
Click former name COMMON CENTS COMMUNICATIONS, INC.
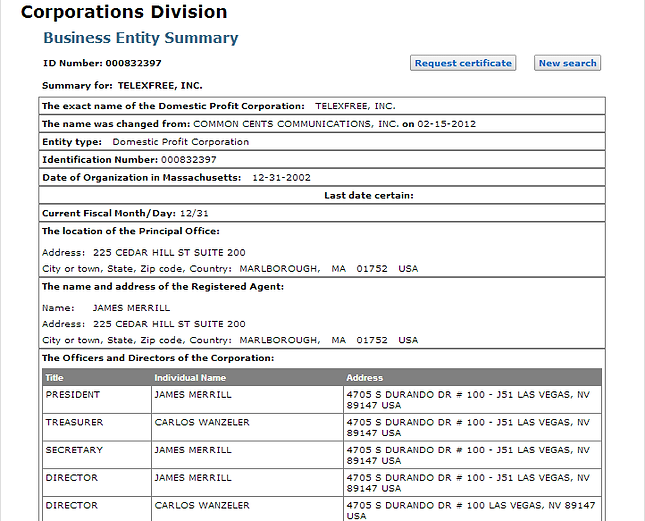click(x=296, y=124)
